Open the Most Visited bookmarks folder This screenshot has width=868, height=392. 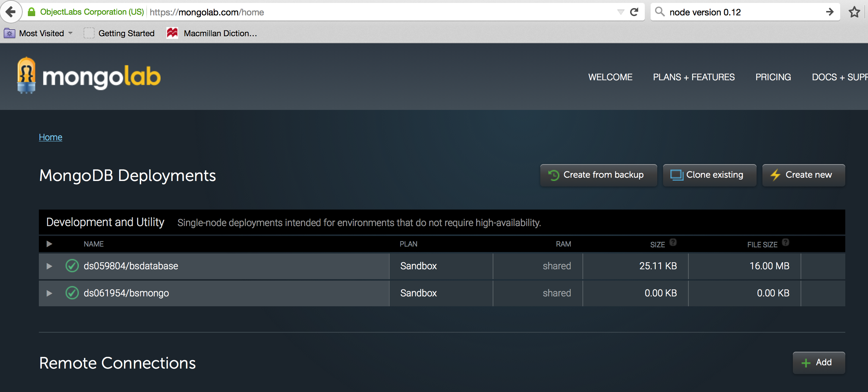tap(38, 33)
